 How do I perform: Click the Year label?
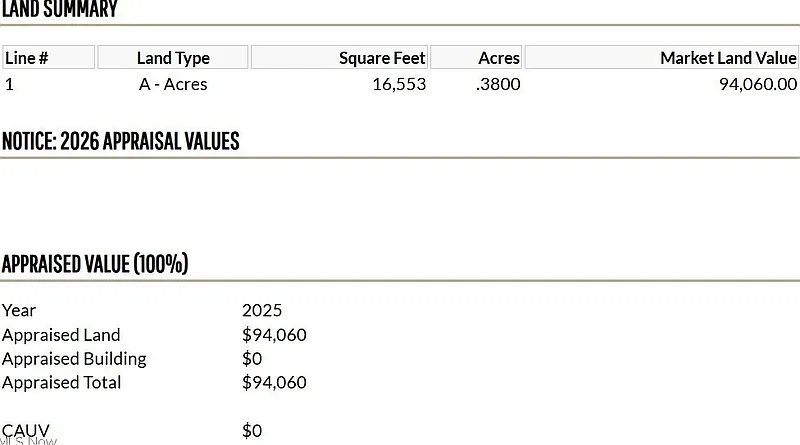pos(19,310)
